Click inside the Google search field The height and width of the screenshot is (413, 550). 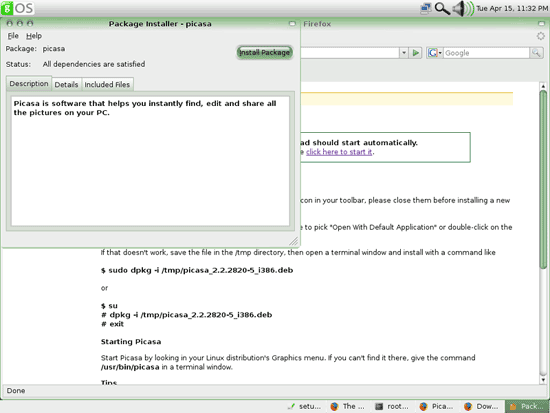click(x=486, y=53)
